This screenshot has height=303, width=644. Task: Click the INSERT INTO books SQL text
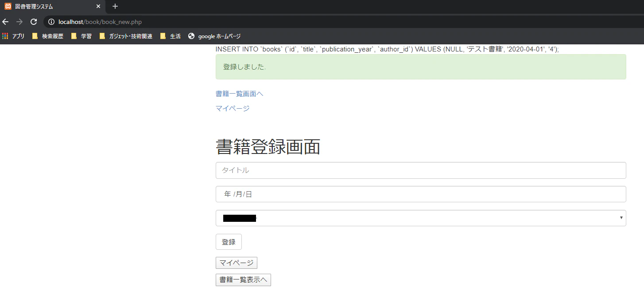pos(387,49)
